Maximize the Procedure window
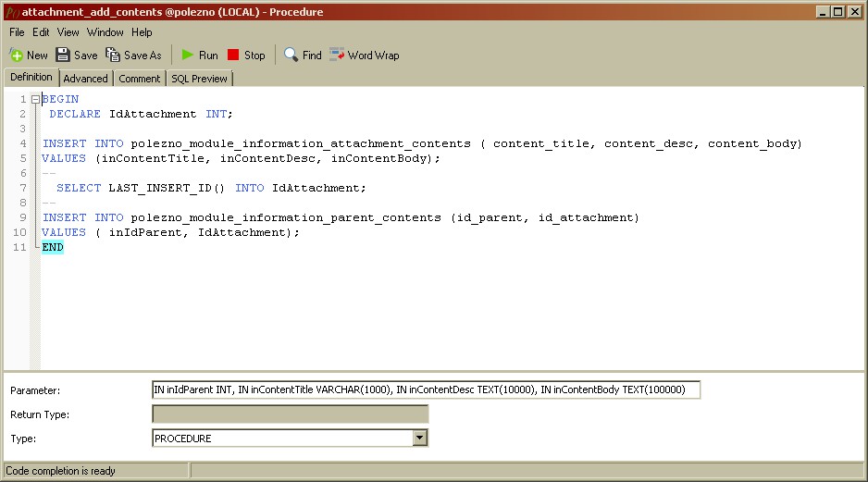The height and width of the screenshot is (482, 868). (x=838, y=12)
